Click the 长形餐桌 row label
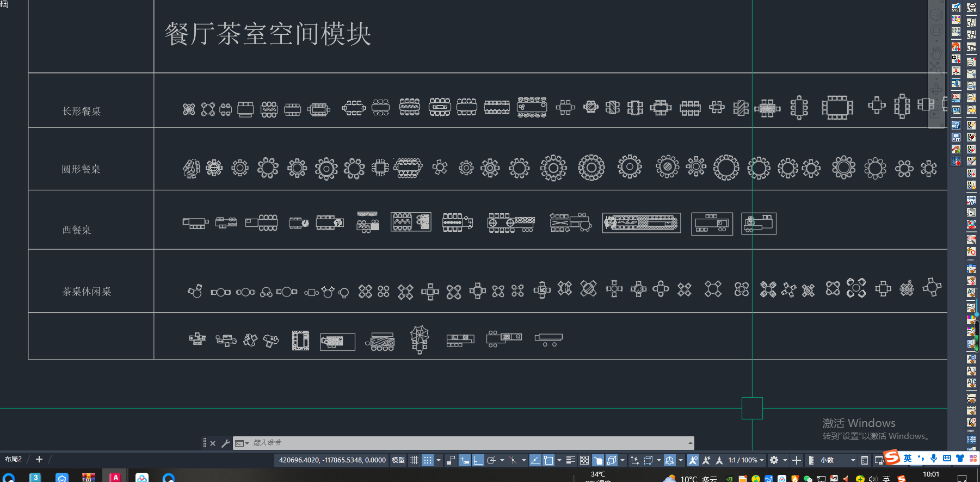The image size is (980, 482). (x=82, y=111)
